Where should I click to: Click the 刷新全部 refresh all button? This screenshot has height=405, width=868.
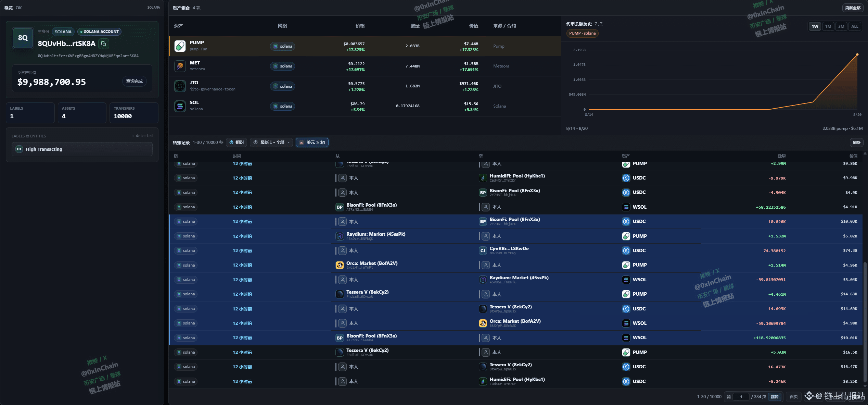[853, 8]
